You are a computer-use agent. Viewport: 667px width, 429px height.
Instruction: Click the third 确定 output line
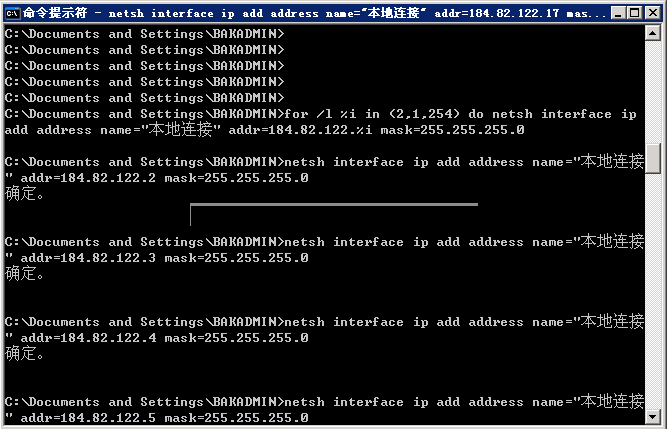[x=24, y=354]
